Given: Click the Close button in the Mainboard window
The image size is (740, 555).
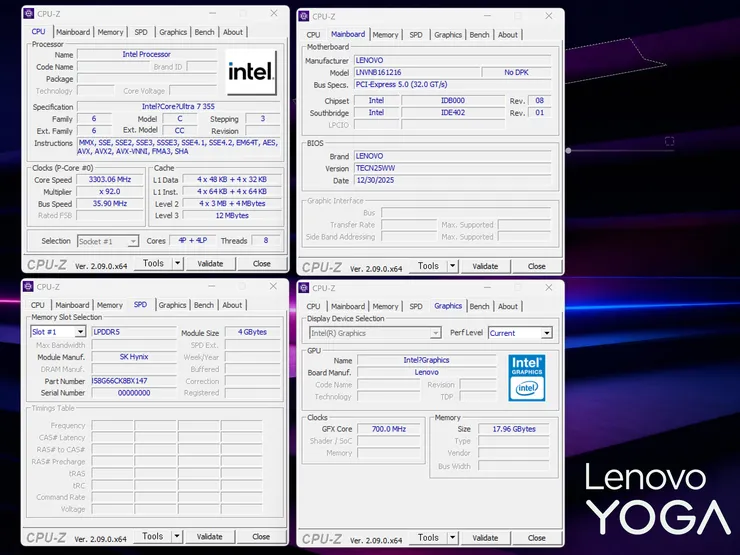Looking at the screenshot, I should click(537, 266).
